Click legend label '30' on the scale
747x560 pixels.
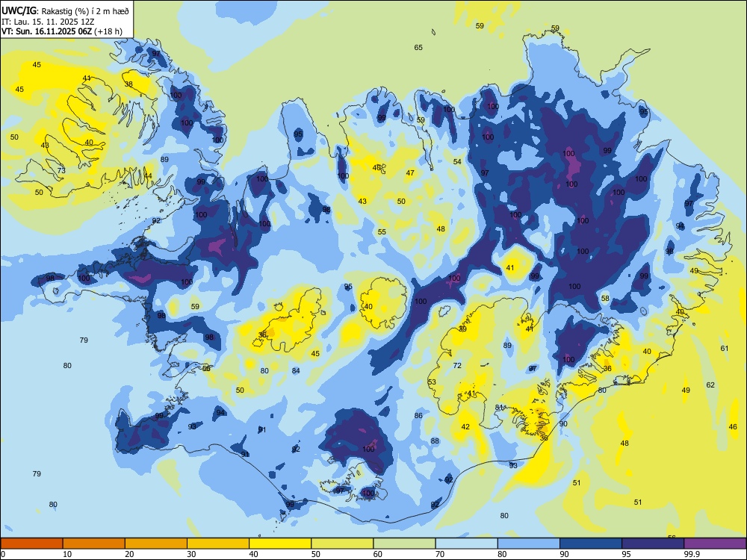tap(191, 554)
